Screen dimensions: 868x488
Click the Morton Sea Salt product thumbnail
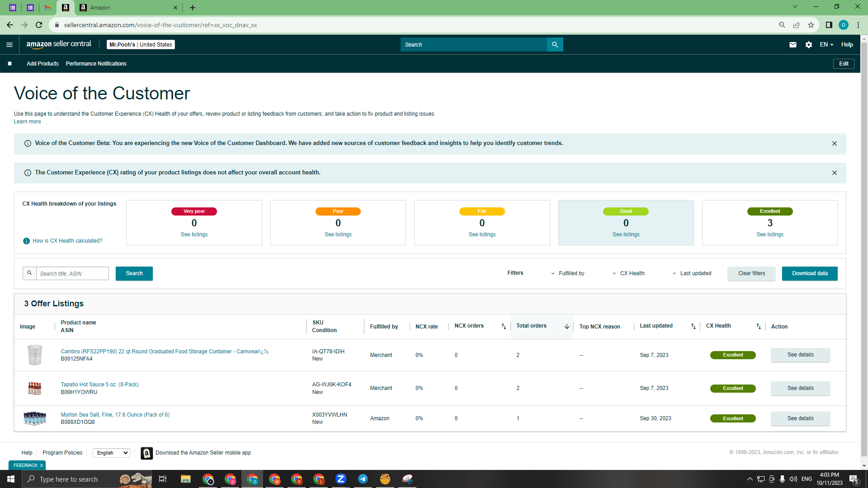pos(35,419)
